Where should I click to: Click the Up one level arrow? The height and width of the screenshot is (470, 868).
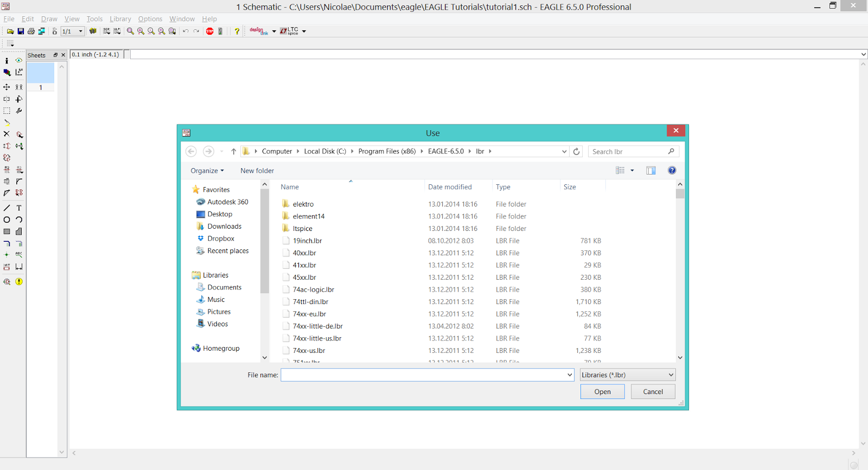pos(234,152)
